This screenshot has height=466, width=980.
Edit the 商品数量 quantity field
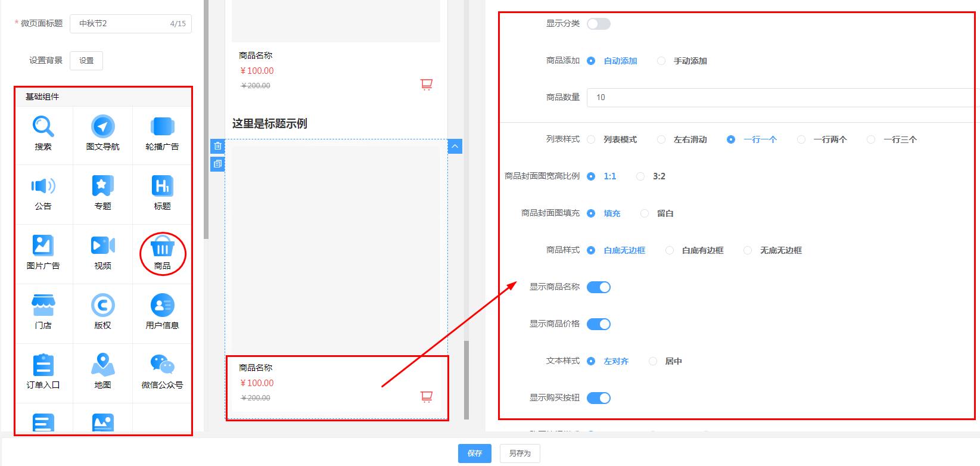click(x=783, y=97)
